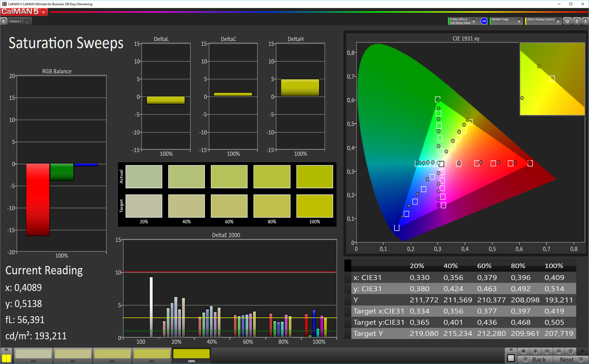Image resolution: width=589 pixels, height=364 pixels.
Task: Click the stop measurement icon
Action: (x=524, y=351)
